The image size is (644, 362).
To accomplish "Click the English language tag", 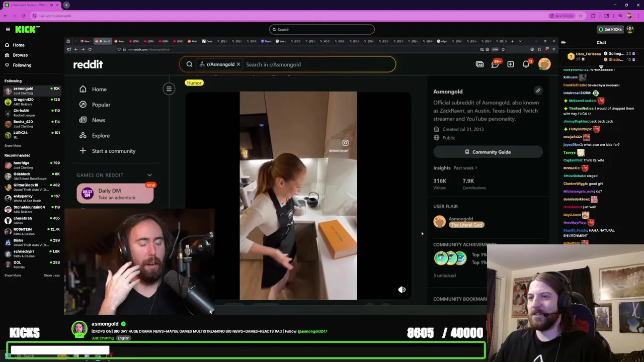I will coord(124,338).
